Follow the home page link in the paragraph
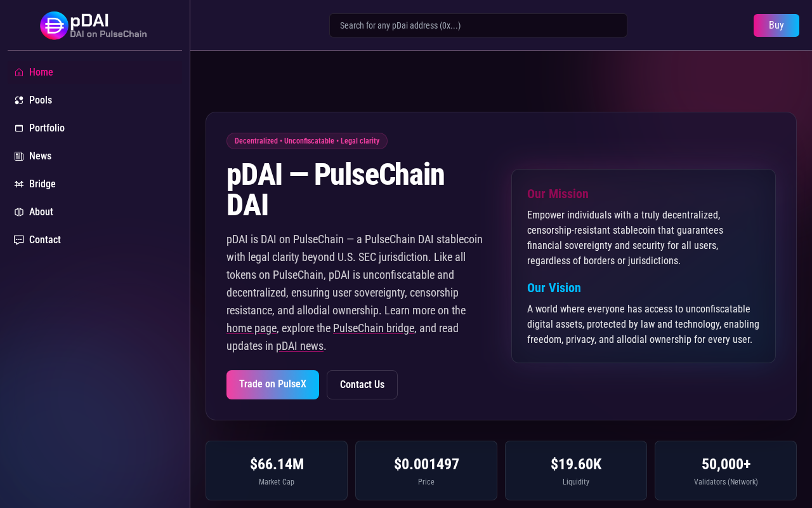The image size is (812, 508). [252, 328]
